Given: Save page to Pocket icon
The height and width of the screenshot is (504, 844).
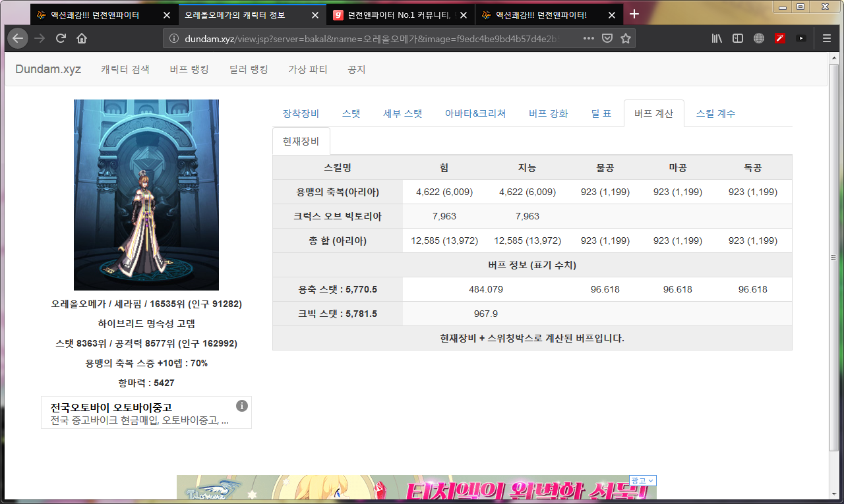Looking at the screenshot, I should pyautogui.click(x=608, y=38).
